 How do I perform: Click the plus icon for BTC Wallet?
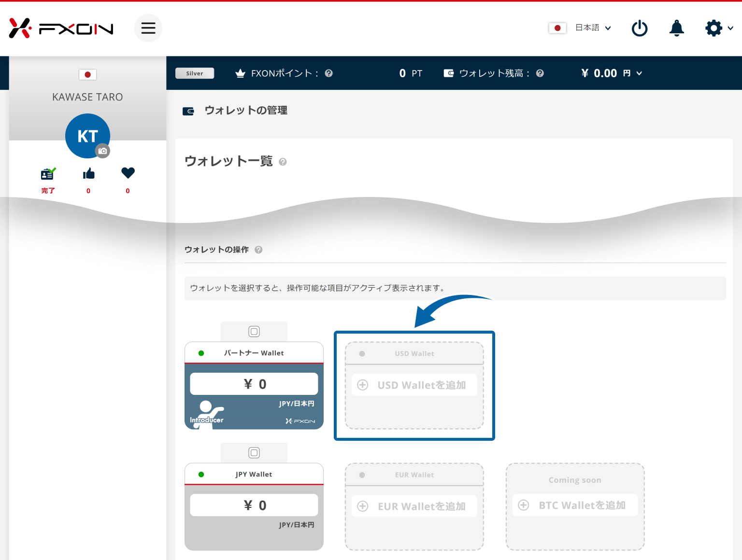pyautogui.click(x=523, y=505)
